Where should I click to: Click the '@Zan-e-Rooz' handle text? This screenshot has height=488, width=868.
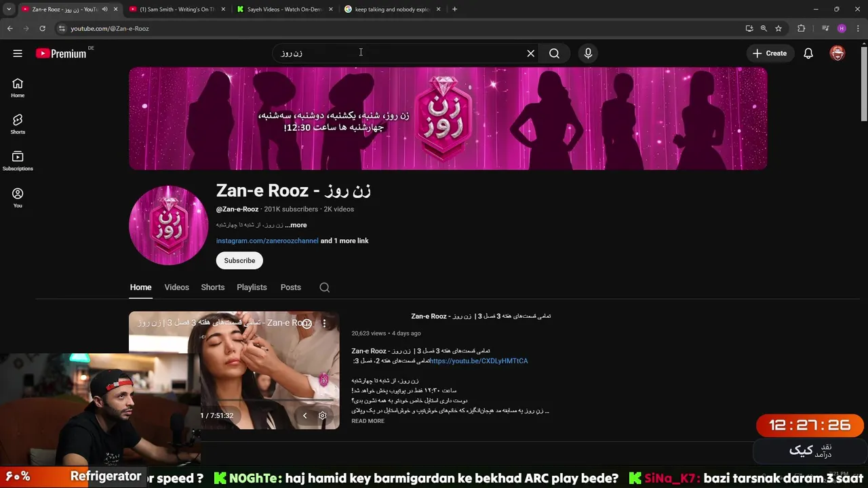click(x=237, y=209)
